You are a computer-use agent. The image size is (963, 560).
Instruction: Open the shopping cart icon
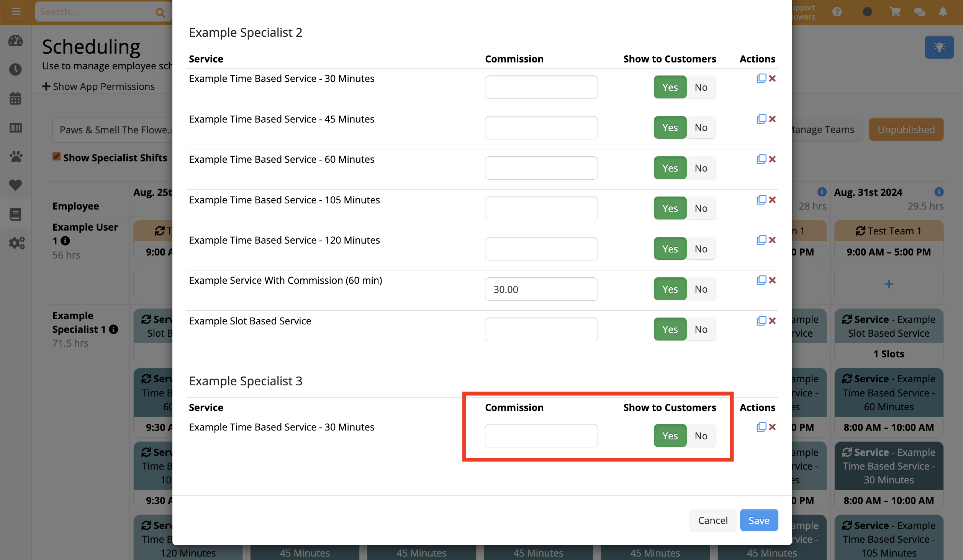895,12
